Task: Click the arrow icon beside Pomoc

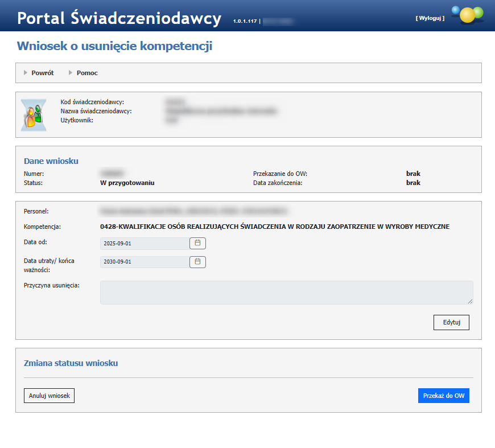Action: coord(71,73)
